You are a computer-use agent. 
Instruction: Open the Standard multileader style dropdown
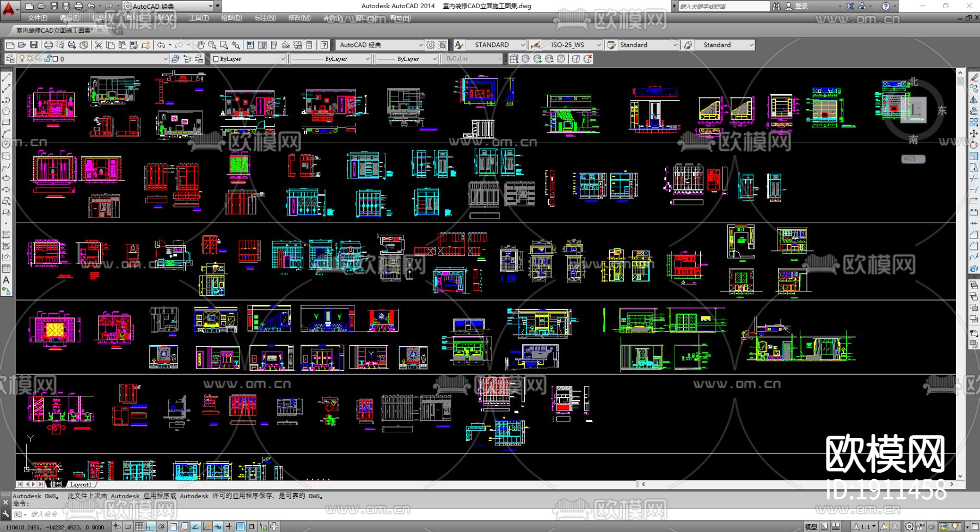pyautogui.click(x=725, y=45)
